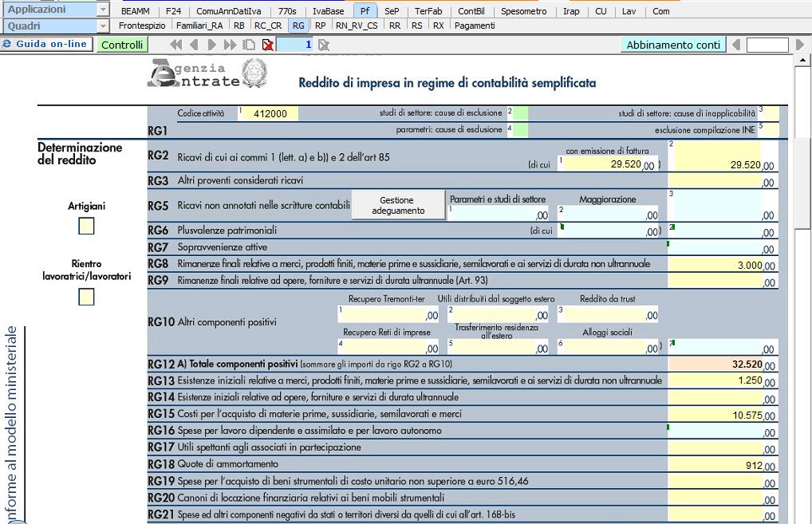
Task: Click RG12 totale componenti positivi 32.520
Action: point(721,364)
